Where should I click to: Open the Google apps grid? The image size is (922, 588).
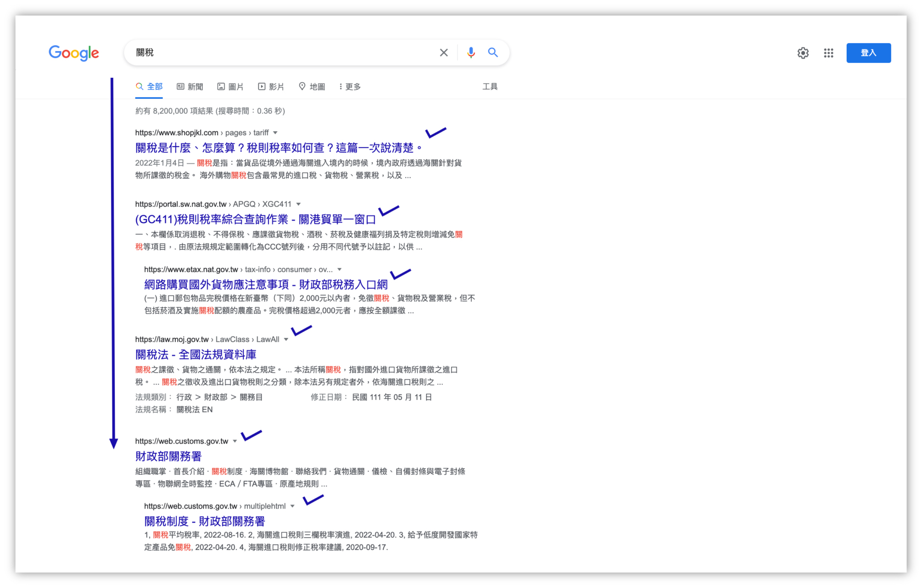(x=828, y=53)
